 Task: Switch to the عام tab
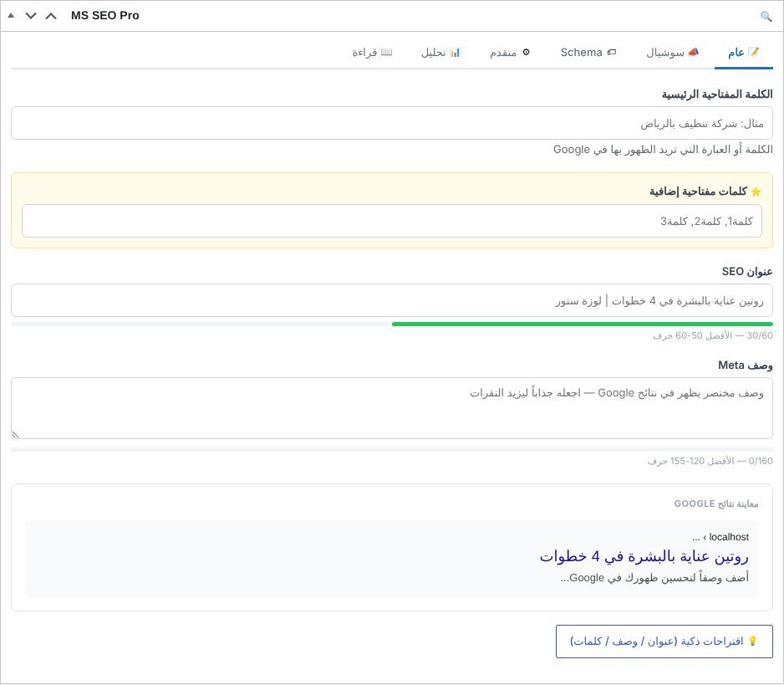coord(744,53)
